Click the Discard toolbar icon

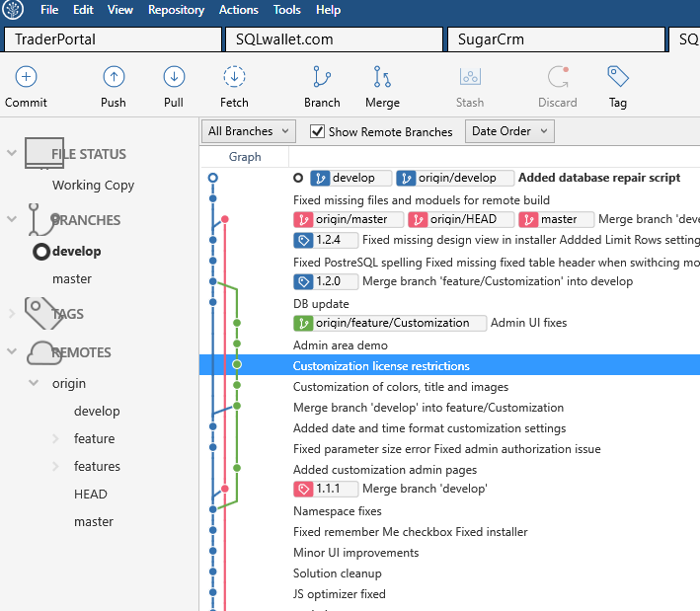558,77
